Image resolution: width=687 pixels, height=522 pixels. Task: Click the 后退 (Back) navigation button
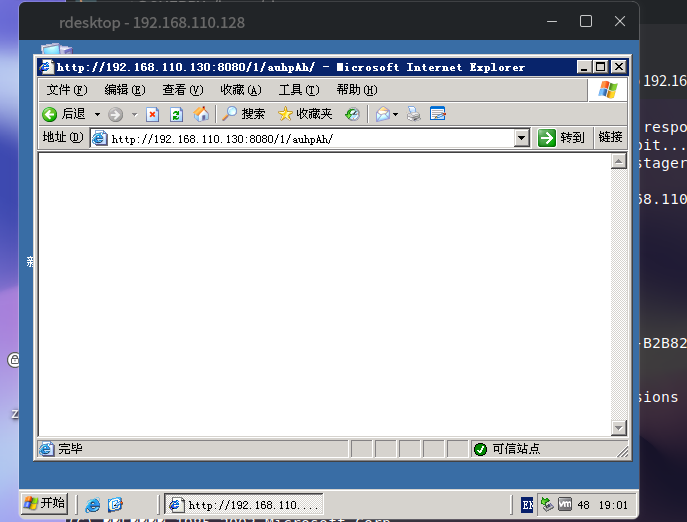pos(64,114)
